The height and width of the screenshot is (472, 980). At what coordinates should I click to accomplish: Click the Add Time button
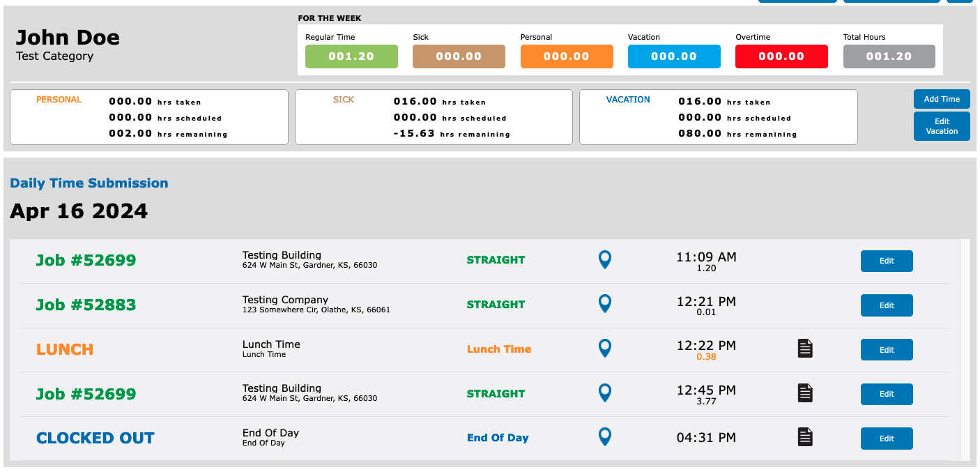click(x=942, y=99)
